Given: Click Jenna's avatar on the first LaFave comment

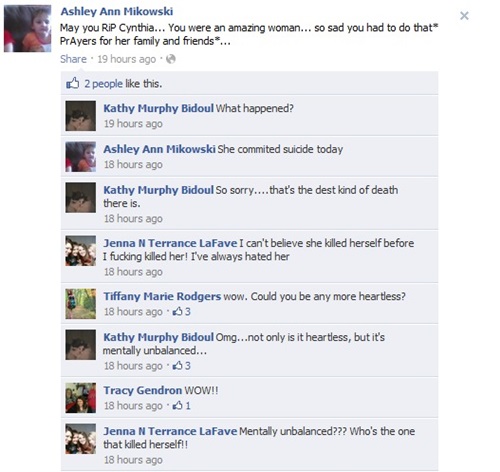Looking at the screenshot, I should coord(81,251).
